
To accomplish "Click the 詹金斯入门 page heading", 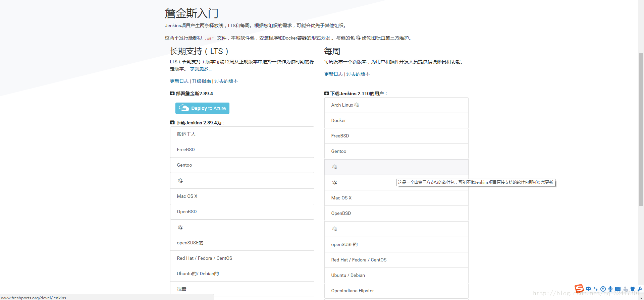I will 192,13.
